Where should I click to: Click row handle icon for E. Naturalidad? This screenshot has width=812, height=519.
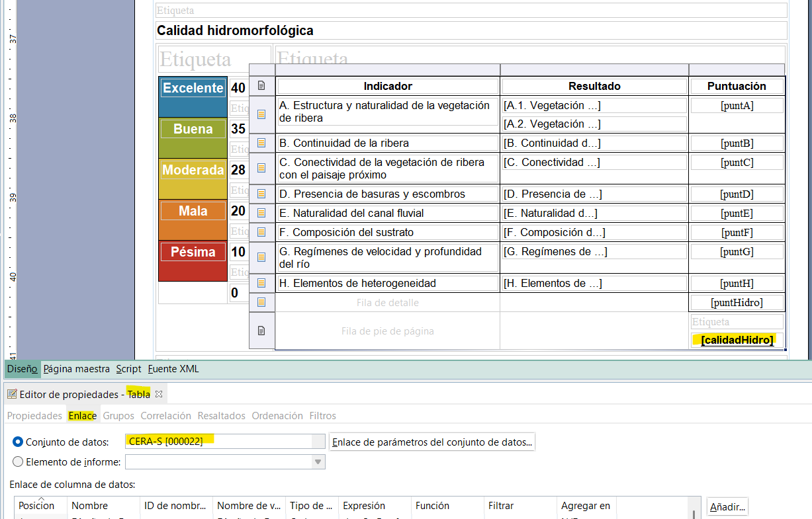[261, 213]
